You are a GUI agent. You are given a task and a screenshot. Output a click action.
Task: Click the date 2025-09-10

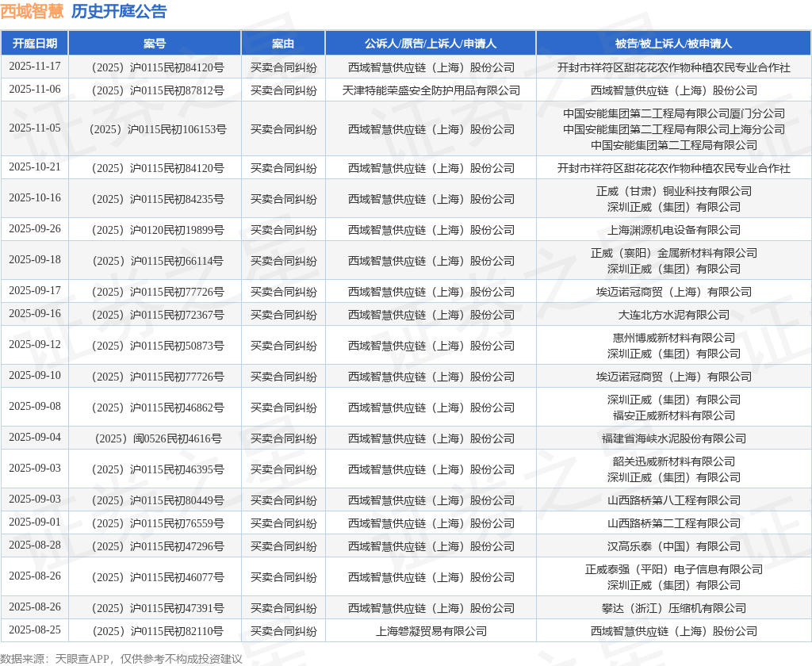(x=35, y=376)
